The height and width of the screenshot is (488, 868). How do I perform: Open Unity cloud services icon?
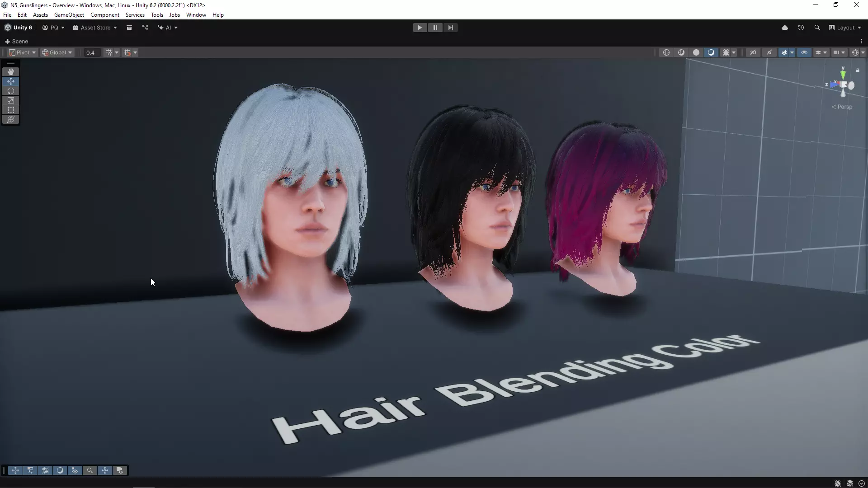click(785, 28)
